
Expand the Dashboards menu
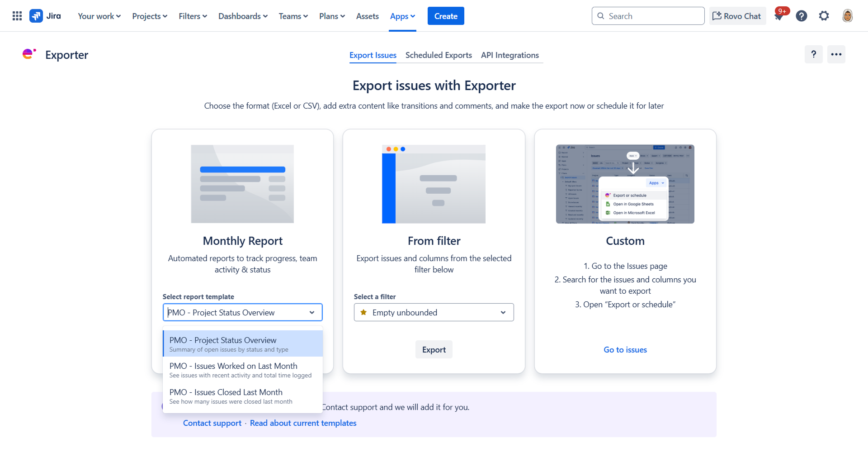243,16
